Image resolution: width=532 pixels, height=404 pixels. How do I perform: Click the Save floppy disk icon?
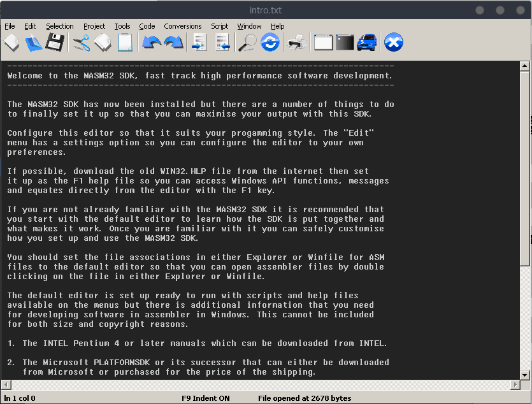coord(55,43)
